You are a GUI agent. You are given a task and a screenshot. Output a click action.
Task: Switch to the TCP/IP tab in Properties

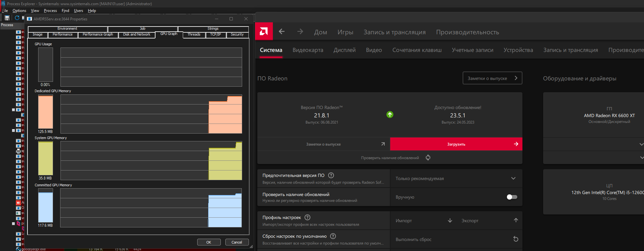[216, 35]
